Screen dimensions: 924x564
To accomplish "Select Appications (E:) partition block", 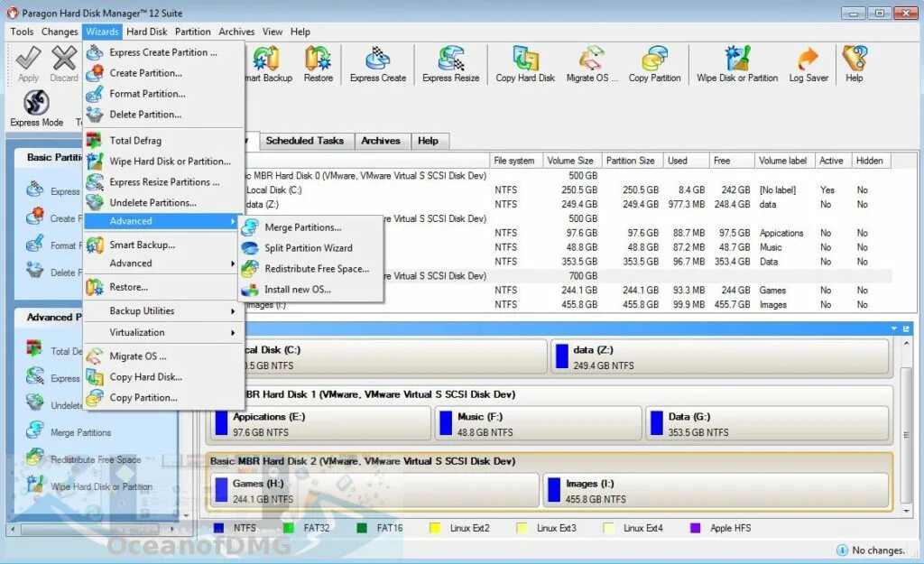I will pyautogui.click(x=320, y=424).
